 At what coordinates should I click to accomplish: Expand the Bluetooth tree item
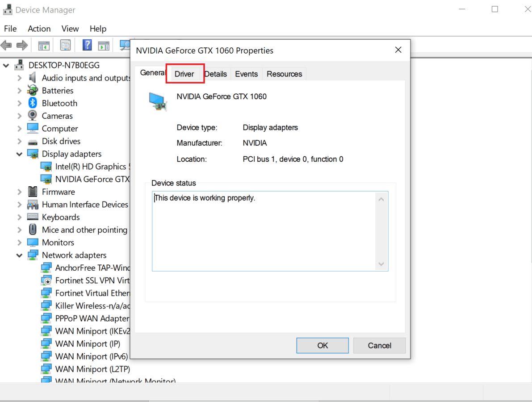(19, 103)
